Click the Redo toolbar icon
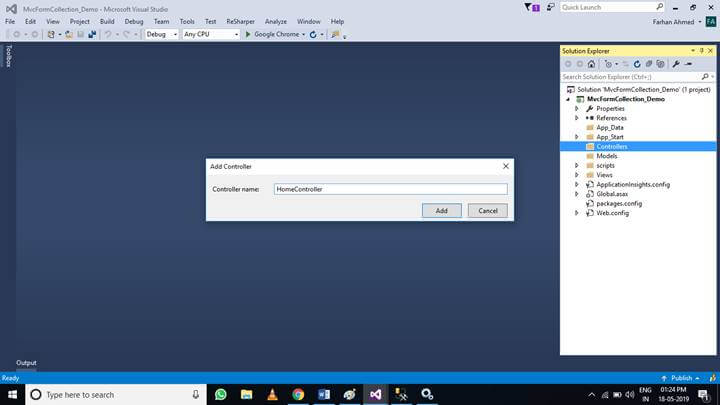The height and width of the screenshot is (405, 720). click(x=127, y=34)
